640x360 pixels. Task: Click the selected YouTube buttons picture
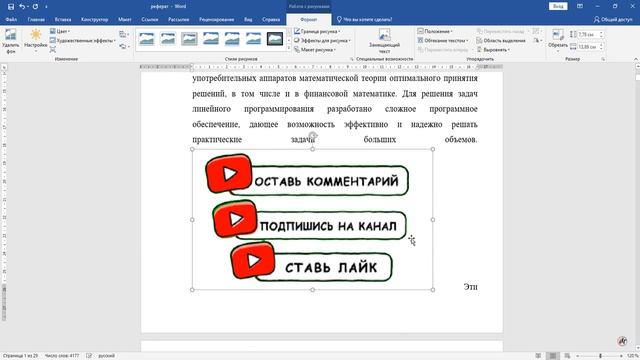[312, 220]
